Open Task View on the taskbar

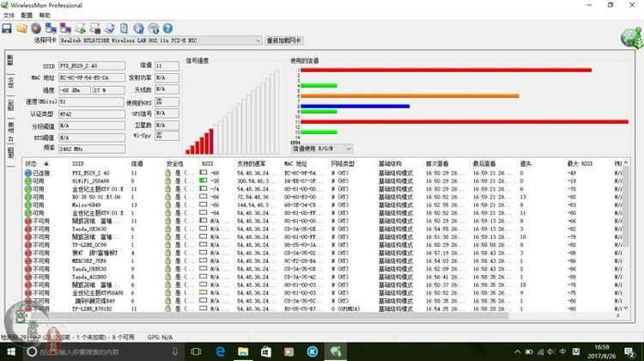pyautogui.click(x=197, y=352)
